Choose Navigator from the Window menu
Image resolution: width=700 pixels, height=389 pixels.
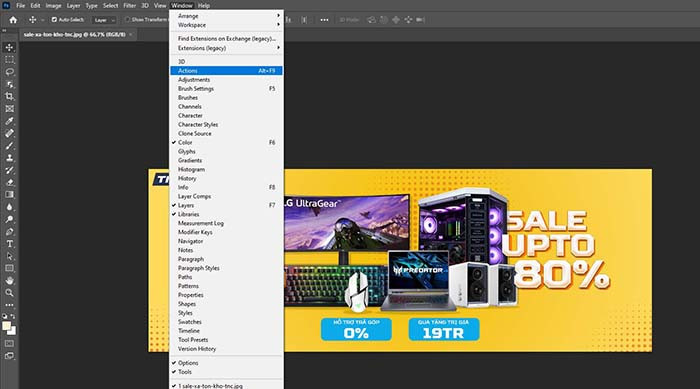click(226, 241)
